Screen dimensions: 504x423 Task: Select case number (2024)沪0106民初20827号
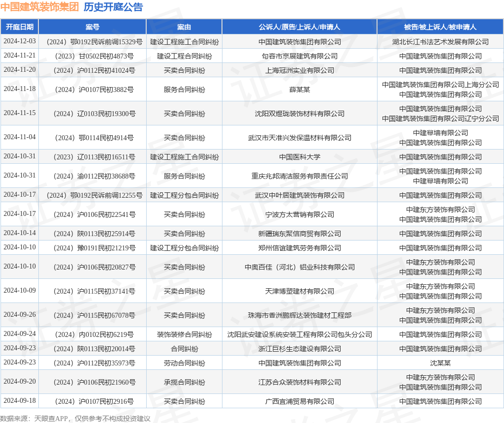tap(93, 268)
